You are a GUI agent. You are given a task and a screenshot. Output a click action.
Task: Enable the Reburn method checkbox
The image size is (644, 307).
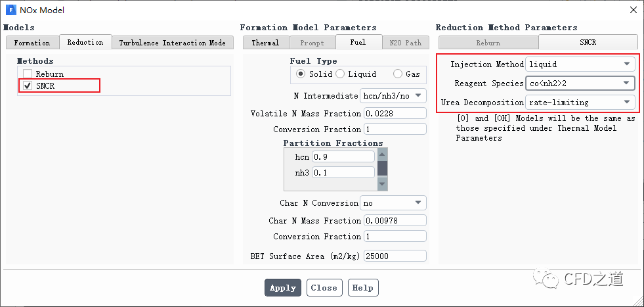28,74
